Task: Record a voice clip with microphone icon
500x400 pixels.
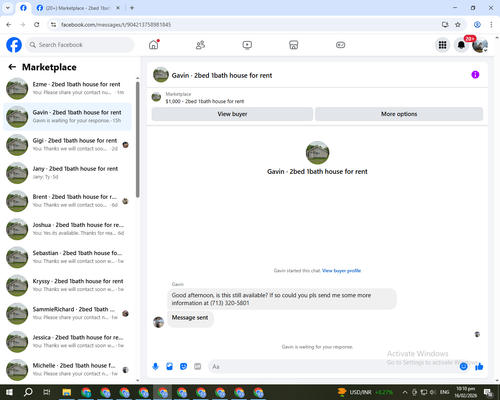Action: point(155,367)
